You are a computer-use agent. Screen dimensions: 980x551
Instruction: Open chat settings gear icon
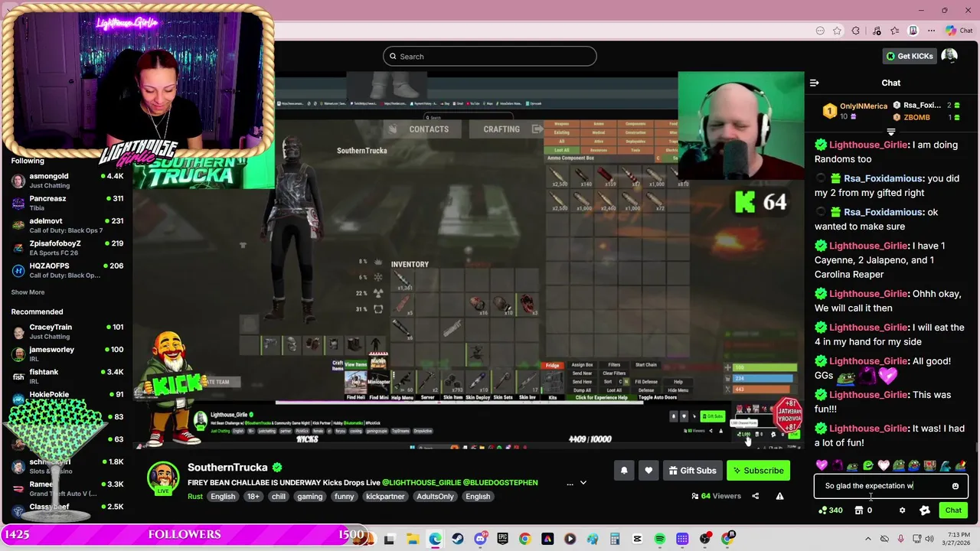click(902, 510)
